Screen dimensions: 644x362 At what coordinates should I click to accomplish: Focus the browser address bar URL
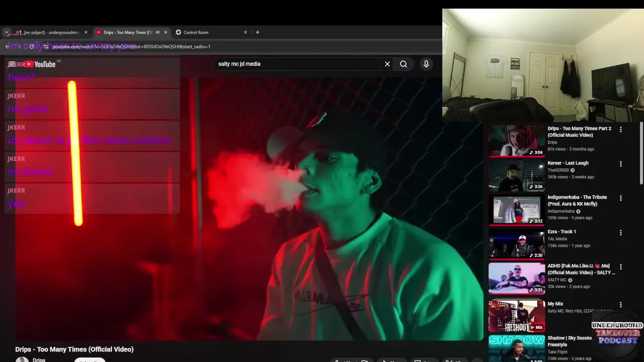[131, 46]
